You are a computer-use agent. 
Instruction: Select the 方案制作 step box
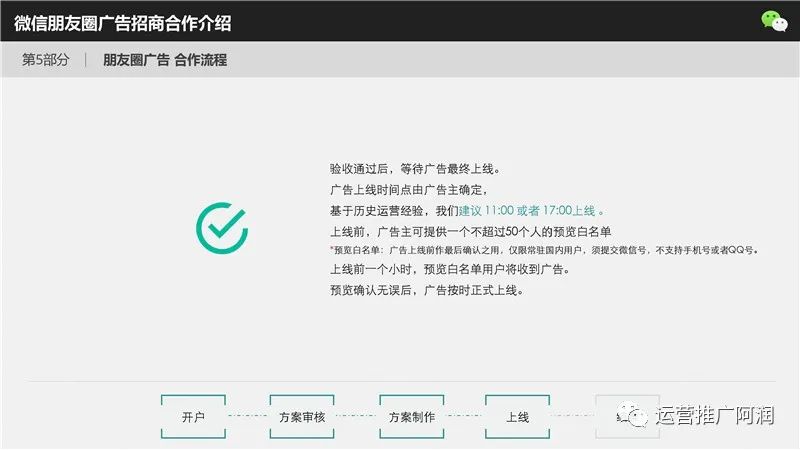[412, 416]
